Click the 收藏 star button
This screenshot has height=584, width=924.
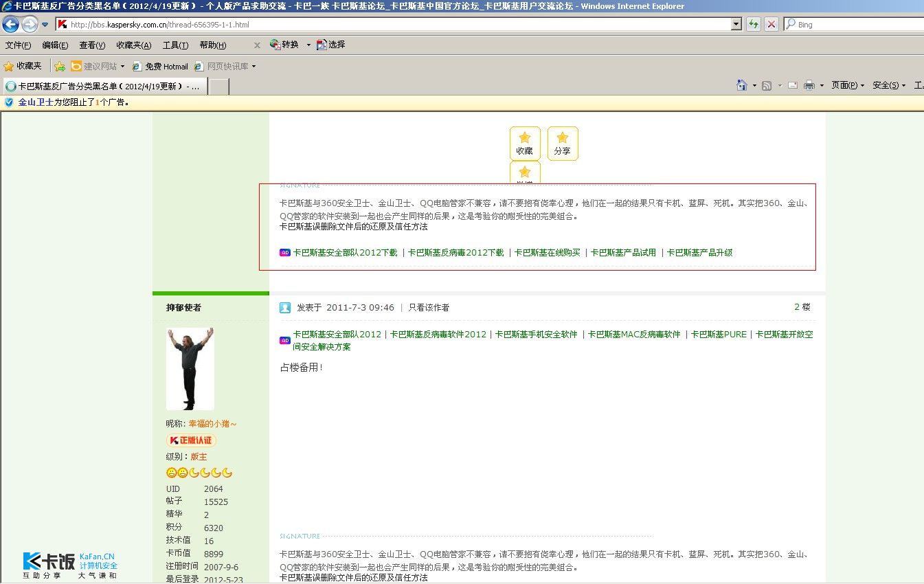(525, 144)
